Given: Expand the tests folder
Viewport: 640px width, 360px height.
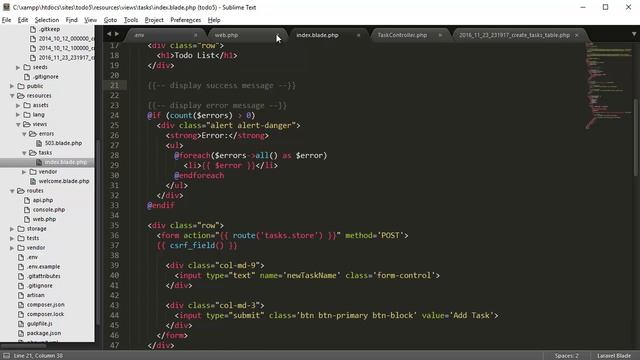Looking at the screenshot, I should tap(12, 238).
